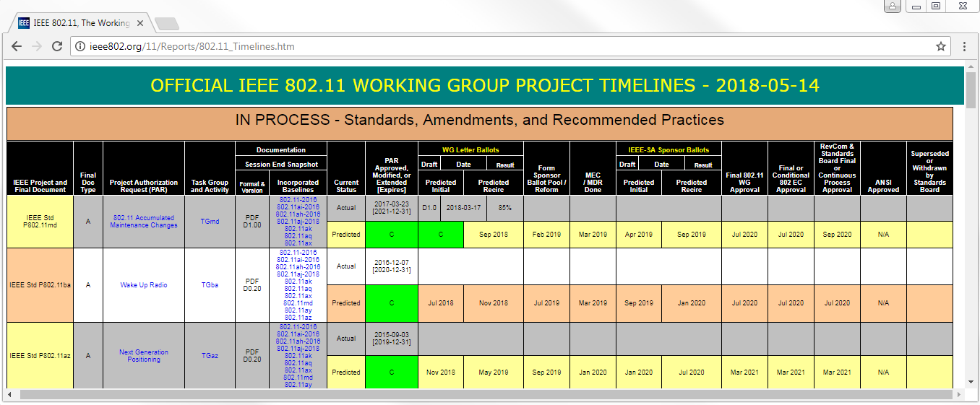Click the 'Feb 2019' sponsor ballot pool cell
980x405 pixels.
(546, 235)
